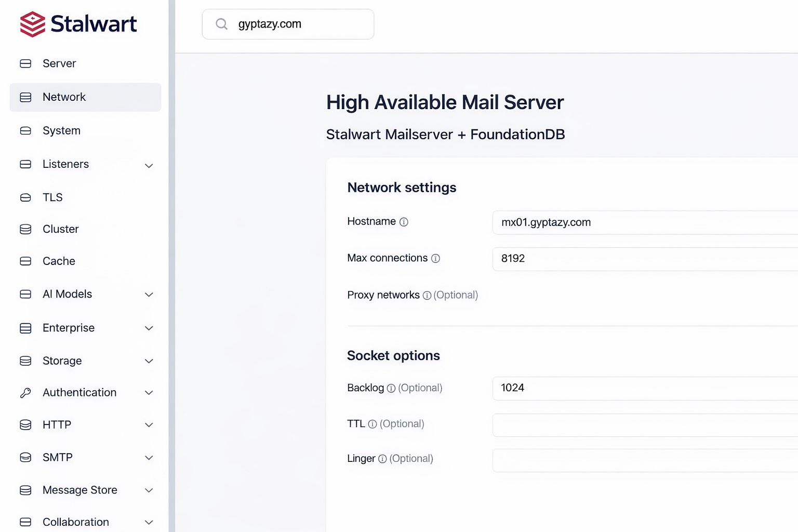The height and width of the screenshot is (532, 798).
Task: Click the "Socket options" section title
Action: (x=393, y=355)
